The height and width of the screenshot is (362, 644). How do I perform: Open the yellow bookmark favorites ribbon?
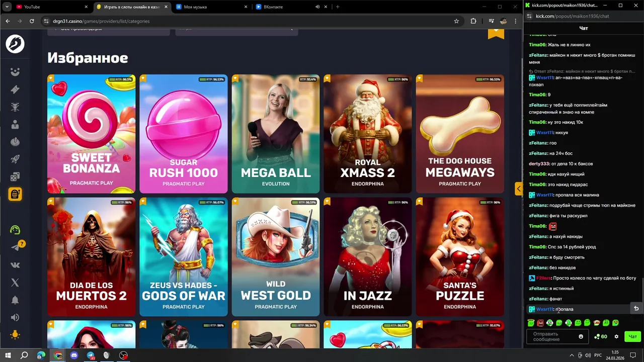click(496, 33)
